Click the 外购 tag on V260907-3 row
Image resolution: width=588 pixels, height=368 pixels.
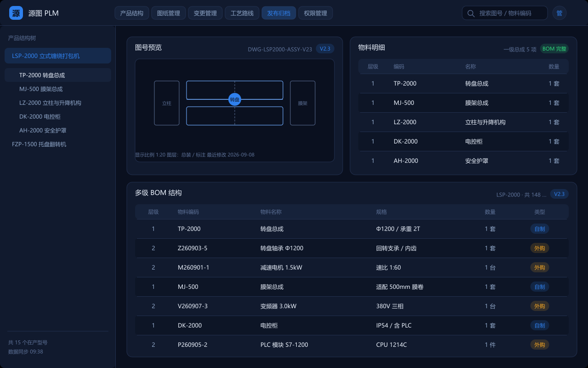click(540, 306)
